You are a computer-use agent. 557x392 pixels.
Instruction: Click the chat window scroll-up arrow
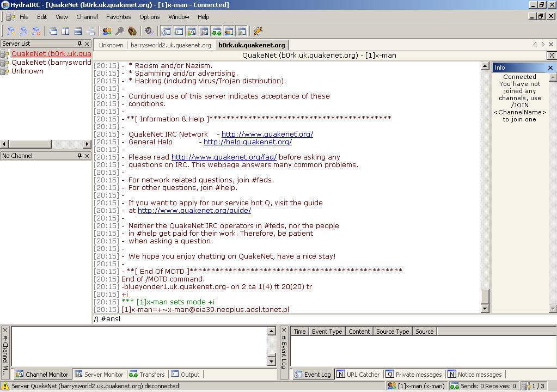click(485, 66)
